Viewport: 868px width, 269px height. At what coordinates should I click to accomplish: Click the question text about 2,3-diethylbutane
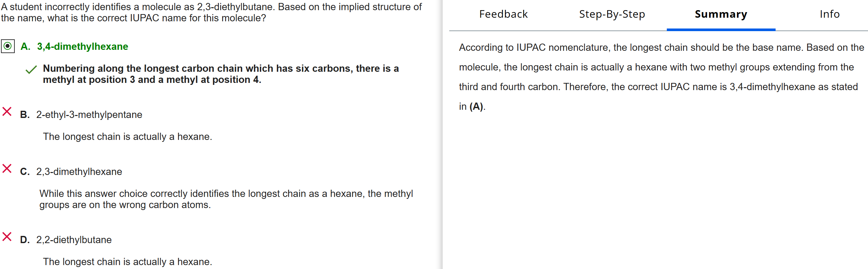click(211, 12)
